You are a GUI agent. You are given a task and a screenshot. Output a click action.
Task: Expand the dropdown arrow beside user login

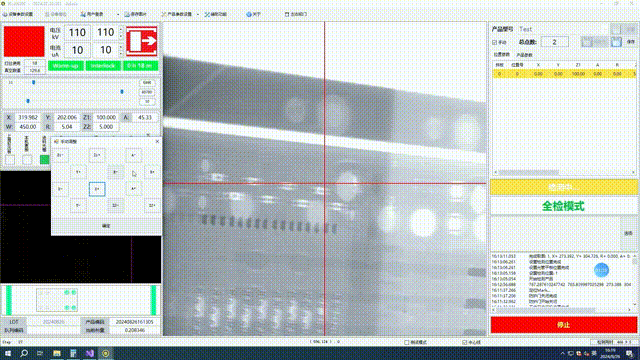[x=118, y=14]
